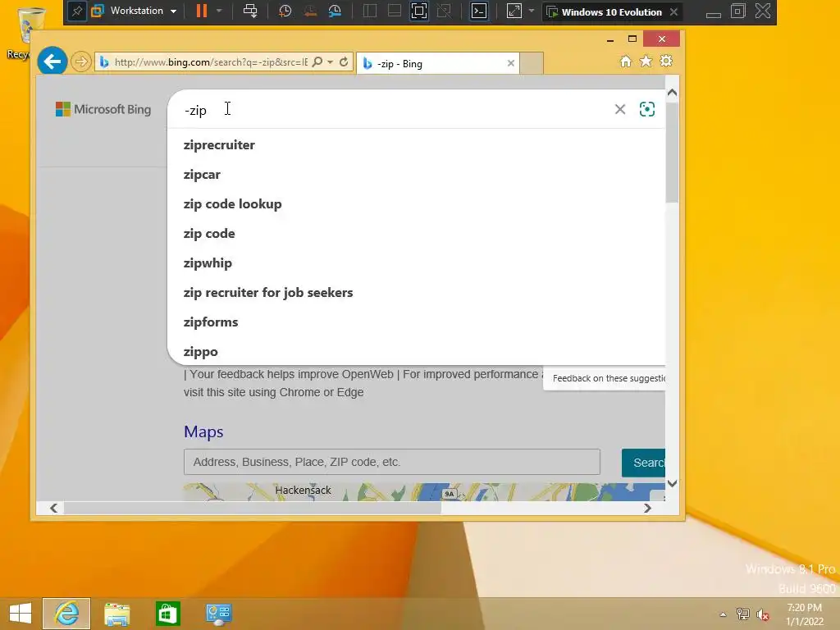Open a new tab in Internet Explorer
The width and height of the screenshot is (840, 630).
(x=532, y=63)
